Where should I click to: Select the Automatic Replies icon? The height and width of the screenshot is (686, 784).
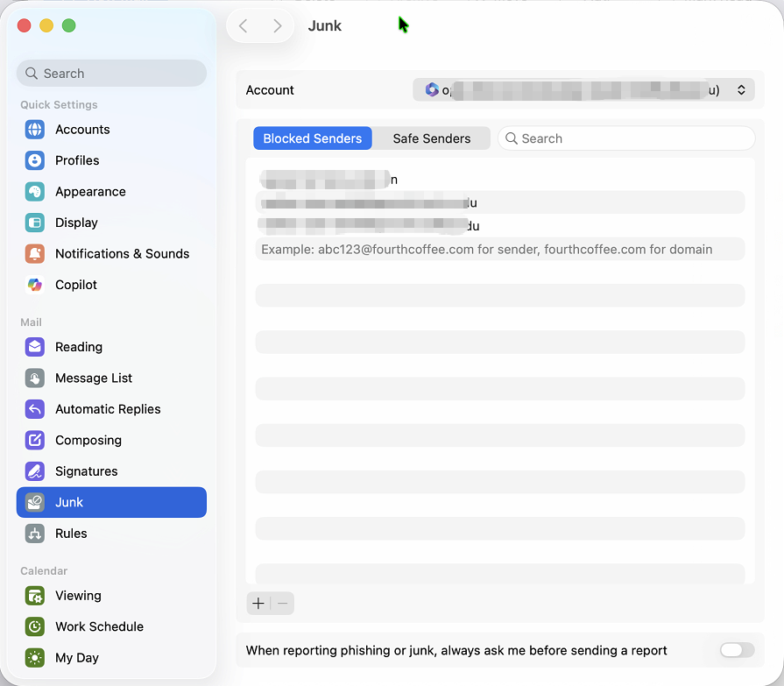point(35,409)
